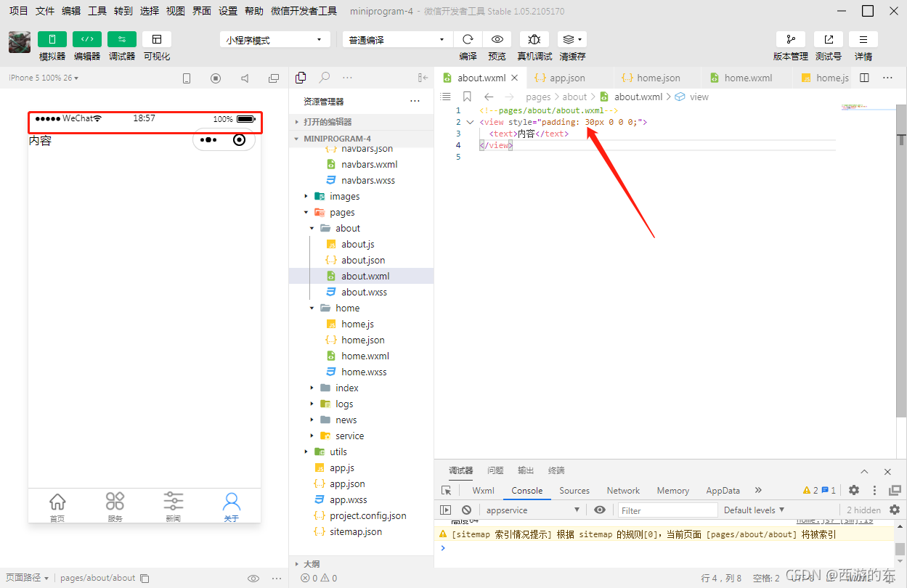Open the search magnifier in sidebar
907x588 pixels.
point(325,78)
